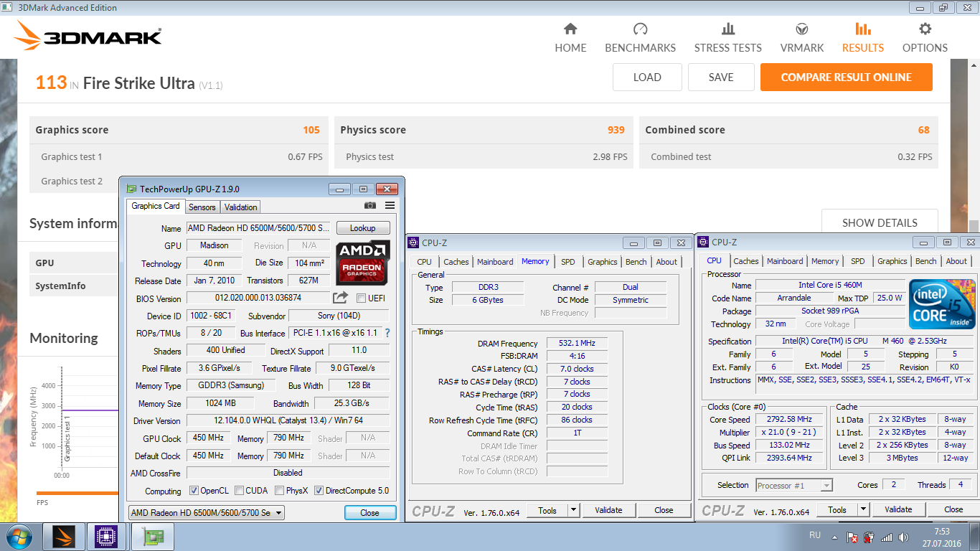
Task: Switch to the GPU-Z Validation tab
Action: click(x=240, y=207)
